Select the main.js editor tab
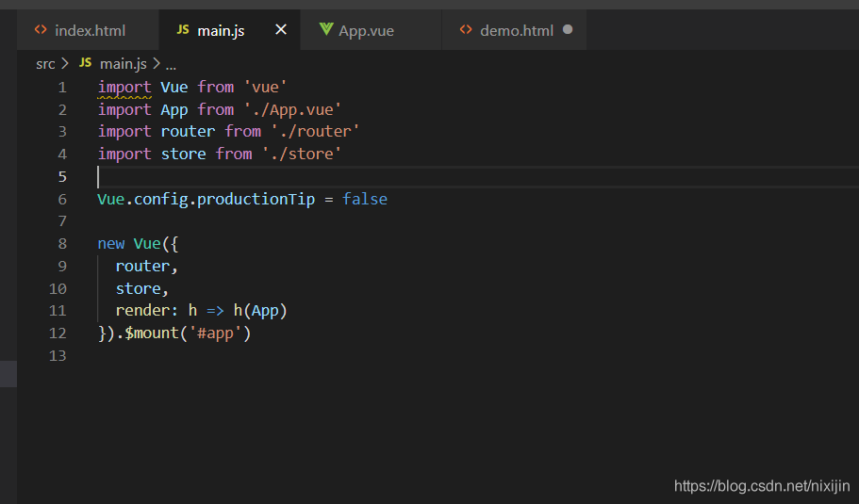859x504 pixels. pyautogui.click(x=229, y=30)
